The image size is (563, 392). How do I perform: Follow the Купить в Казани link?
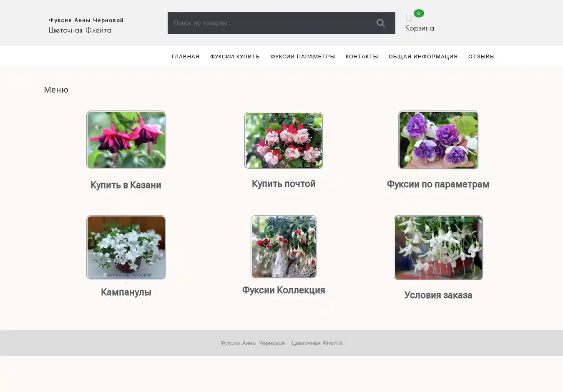126,185
